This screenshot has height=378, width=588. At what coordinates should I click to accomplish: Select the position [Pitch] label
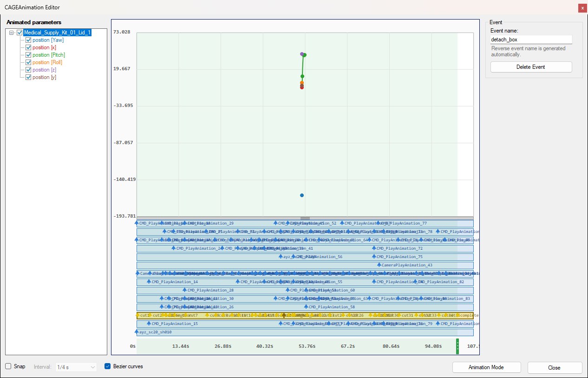point(49,55)
